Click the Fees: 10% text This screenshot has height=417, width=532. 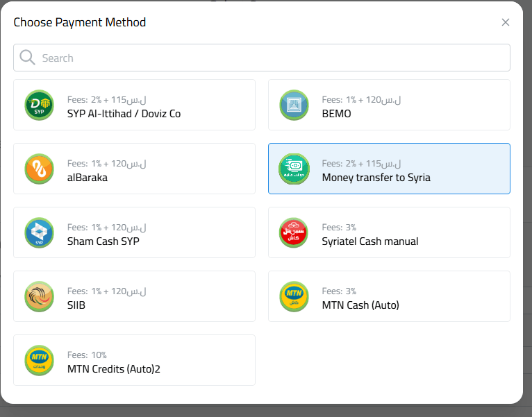(87, 355)
